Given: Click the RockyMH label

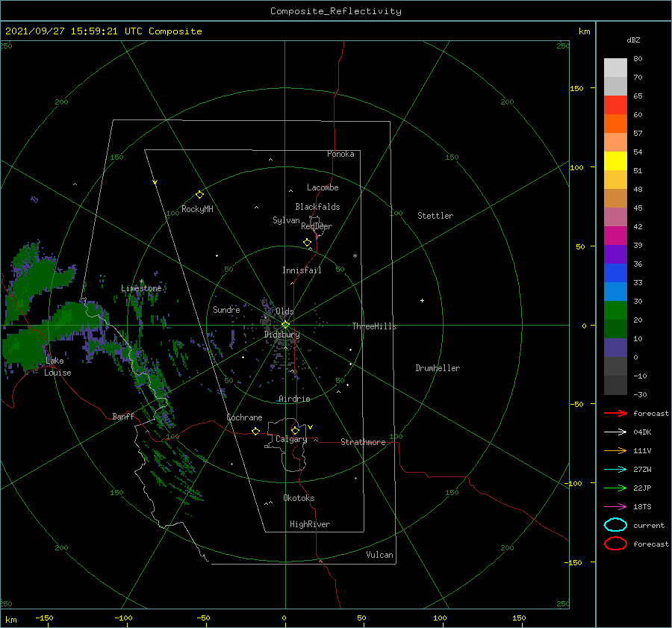Looking at the screenshot, I should pos(197,209).
